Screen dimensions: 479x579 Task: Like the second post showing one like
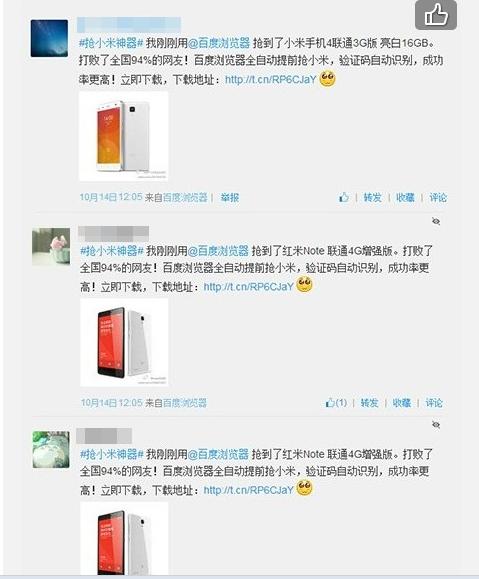[x=336, y=402]
